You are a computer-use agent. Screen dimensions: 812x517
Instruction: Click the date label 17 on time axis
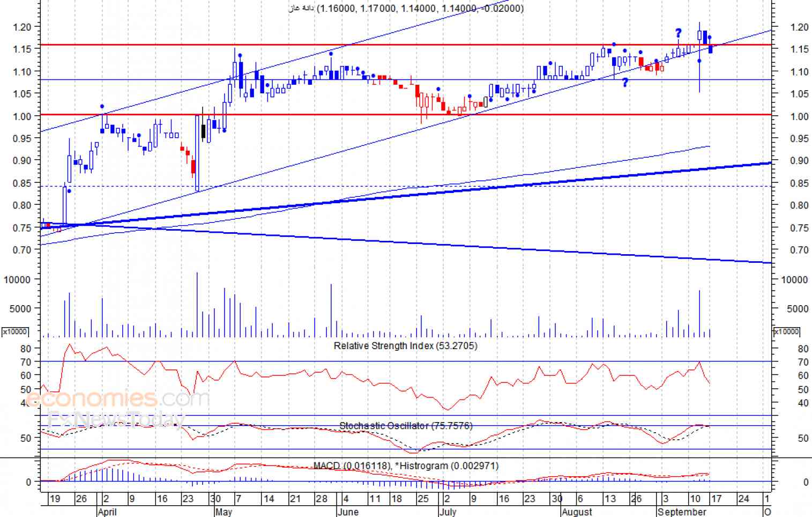click(x=717, y=499)
